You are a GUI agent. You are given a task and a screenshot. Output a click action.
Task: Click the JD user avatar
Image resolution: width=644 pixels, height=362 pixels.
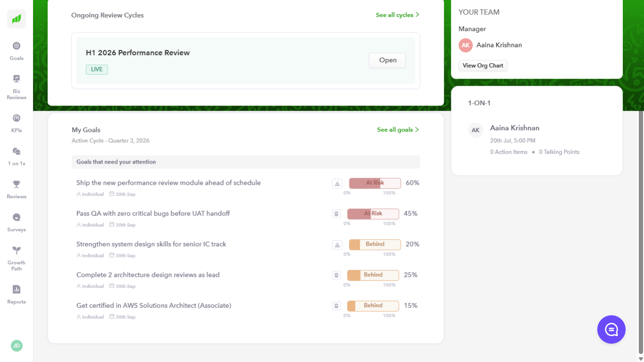point(17,346)
